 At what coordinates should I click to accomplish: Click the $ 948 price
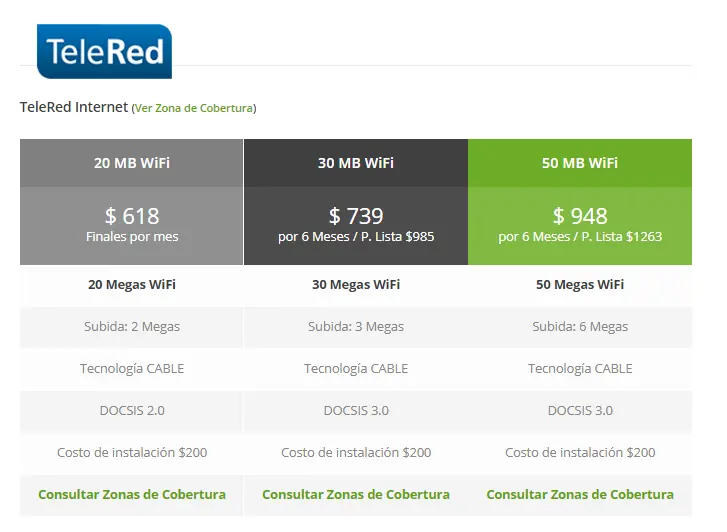pyautogui.click(x=580, y=216)
